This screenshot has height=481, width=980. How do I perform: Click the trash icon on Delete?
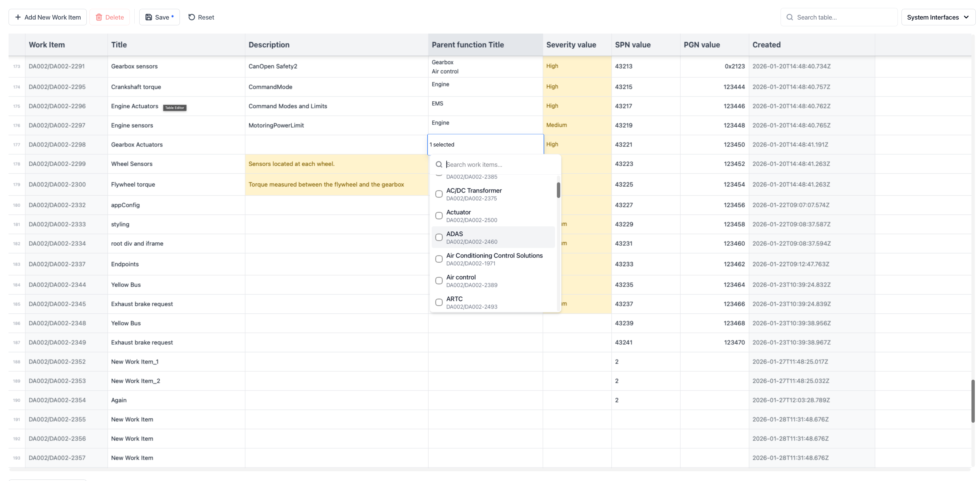tap(99, 17)
